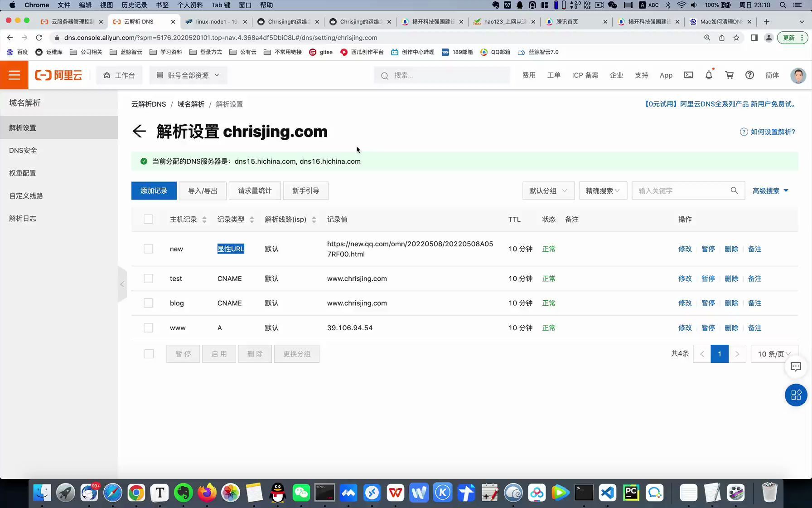812x508 pixels.
Task: Open the user avatar menu
Action: (798, 75)
